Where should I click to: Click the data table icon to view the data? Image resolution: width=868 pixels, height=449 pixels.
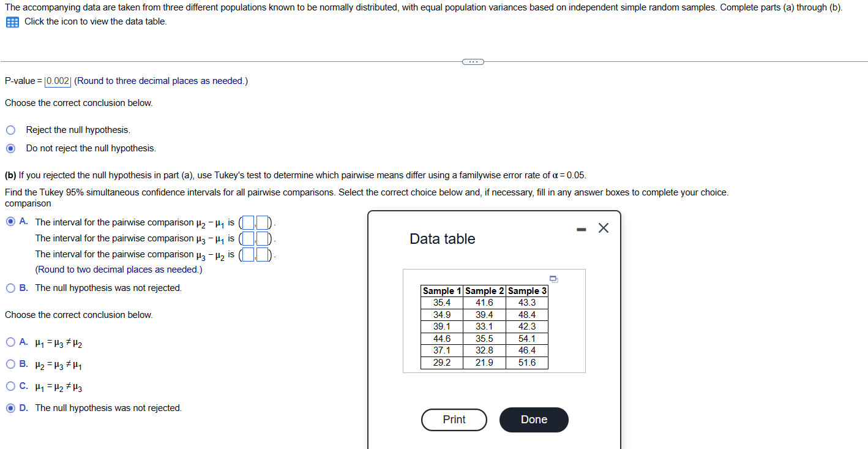(x=12, y=21)
